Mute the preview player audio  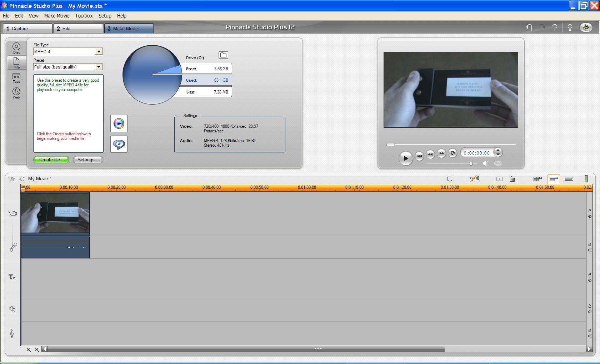486,163
